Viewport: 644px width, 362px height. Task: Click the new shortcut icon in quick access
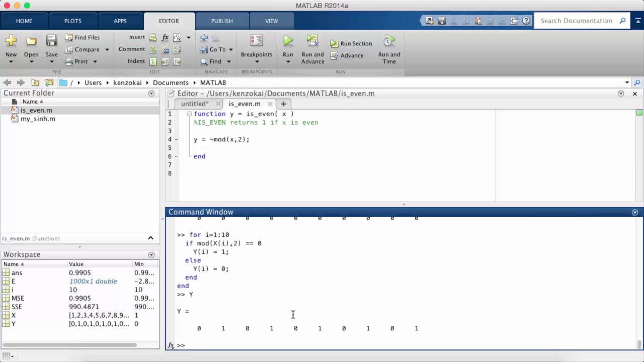[429, 21]
